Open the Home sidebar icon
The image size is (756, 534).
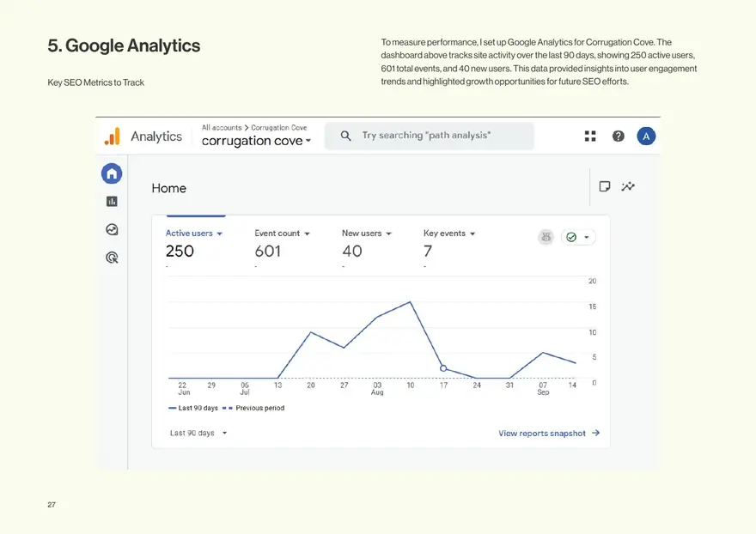click(x=112, y=173)
